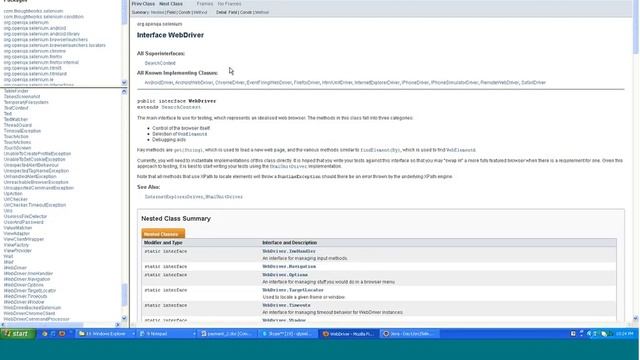
Task: Jump to Method in the Detail row
Action: 262,12
